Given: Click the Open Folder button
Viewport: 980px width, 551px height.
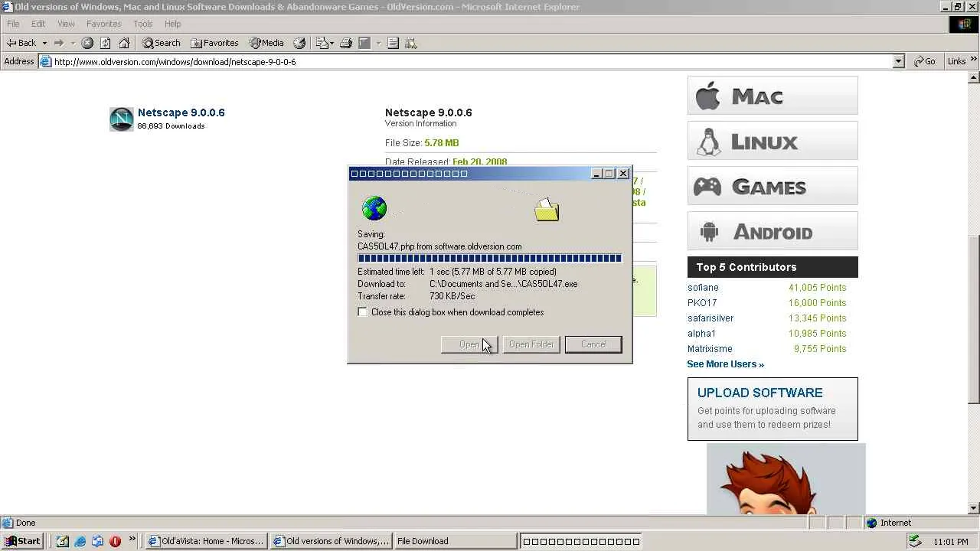Looking at the screenshot, I should tap(531, 344).
